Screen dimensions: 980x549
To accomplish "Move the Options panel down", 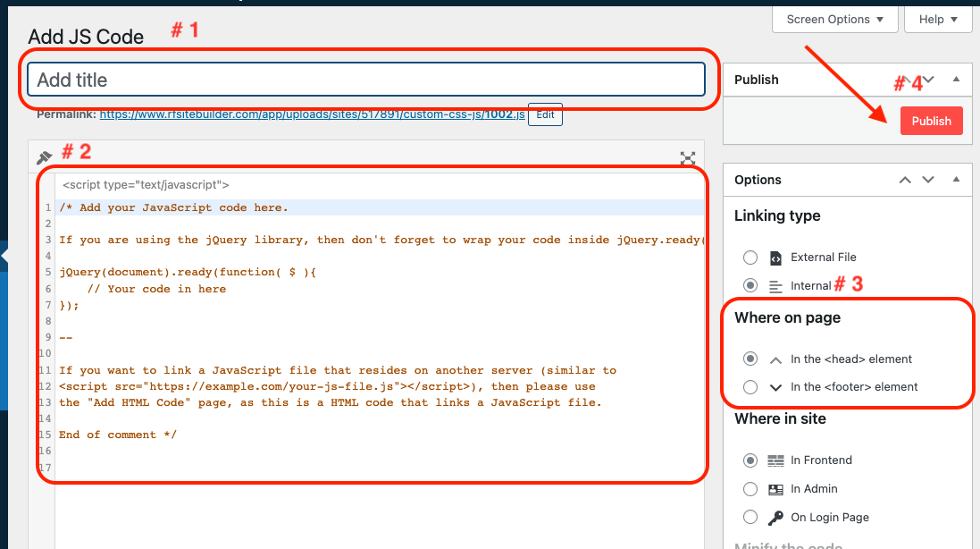I will 929,180.
